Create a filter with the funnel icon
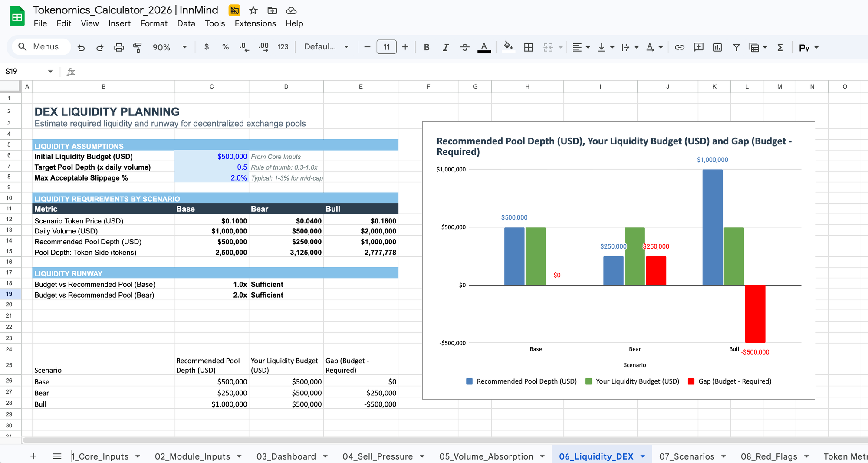The width and height of the screenshot is (868, 463). (736, 47)
